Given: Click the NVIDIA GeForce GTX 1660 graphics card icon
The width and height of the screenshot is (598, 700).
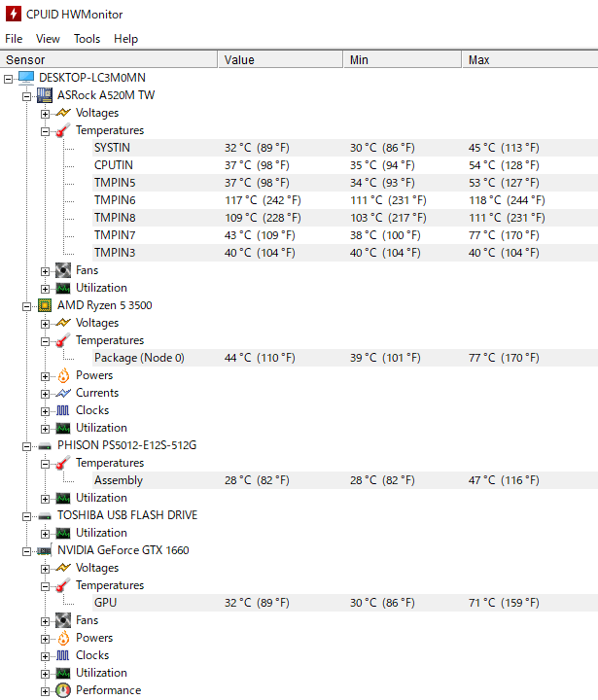Looking at the screenshot, I should pos(45,550).
